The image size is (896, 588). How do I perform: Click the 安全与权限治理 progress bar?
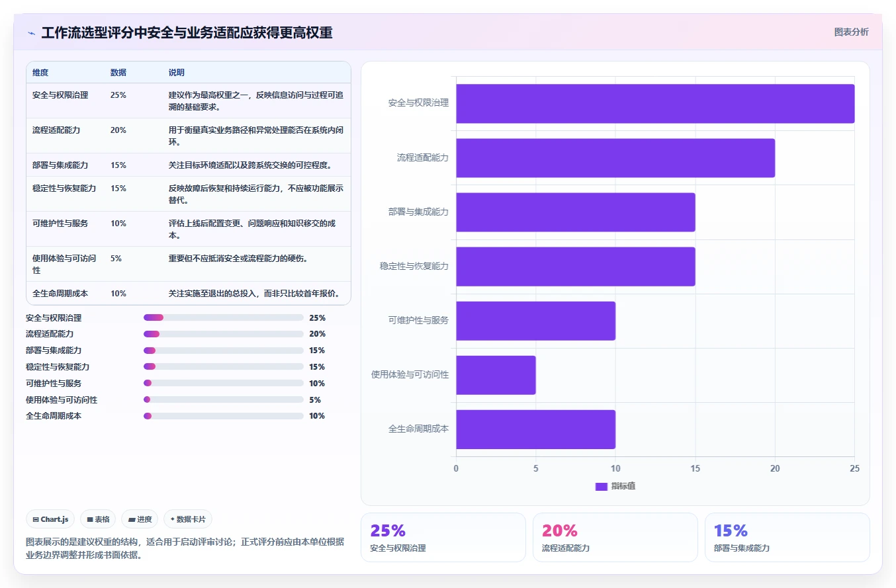[224, 317]
